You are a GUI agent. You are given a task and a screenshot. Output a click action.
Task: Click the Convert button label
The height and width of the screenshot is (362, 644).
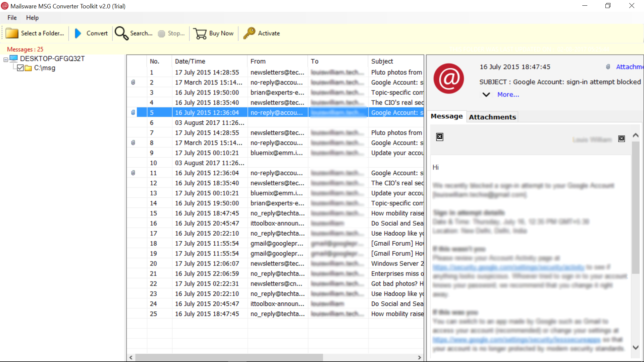[x=97, y=33]
